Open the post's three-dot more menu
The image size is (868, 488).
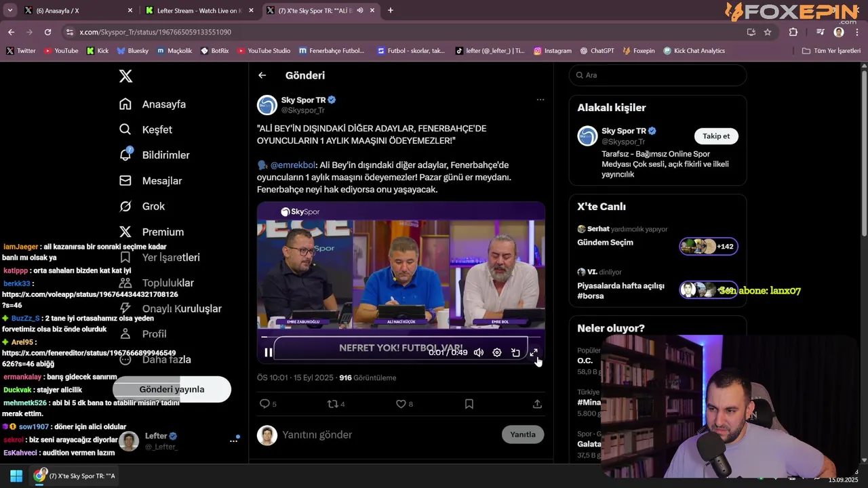pos(540,100)
